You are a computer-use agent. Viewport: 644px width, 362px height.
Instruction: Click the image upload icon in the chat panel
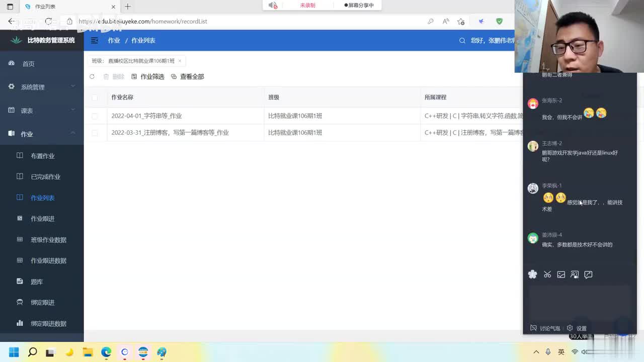(x=561, y=275)
